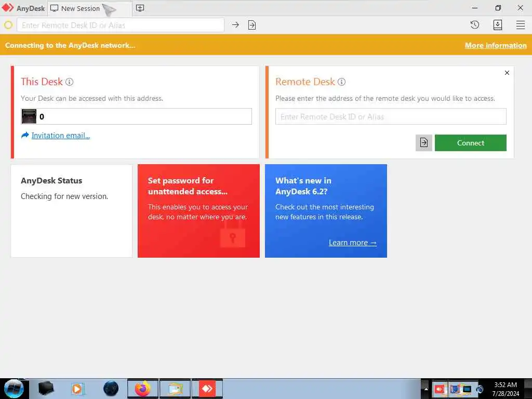This screenshot has width=532, height=399.
Task: Close the Remote Desk panel with X
Action: [507, 73]
